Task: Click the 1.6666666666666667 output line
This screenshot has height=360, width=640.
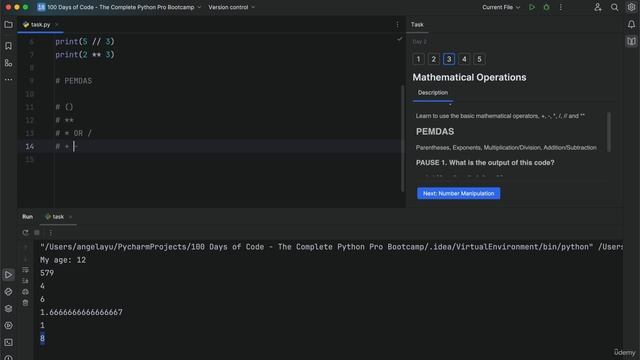Action: tap(81, 312)
